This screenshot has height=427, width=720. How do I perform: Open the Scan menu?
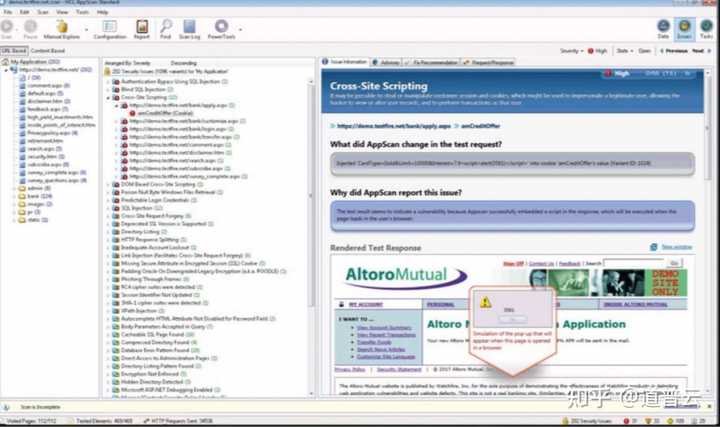(43, 12)
